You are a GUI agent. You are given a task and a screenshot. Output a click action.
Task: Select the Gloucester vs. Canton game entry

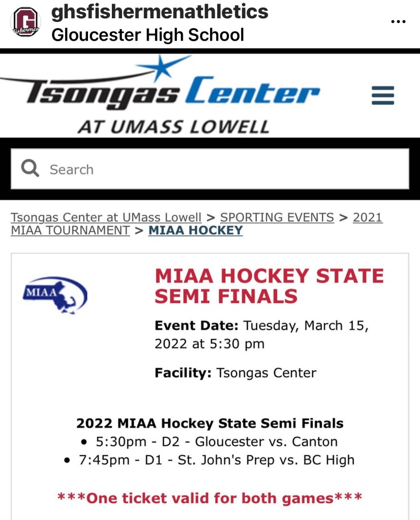coord(216,442)
